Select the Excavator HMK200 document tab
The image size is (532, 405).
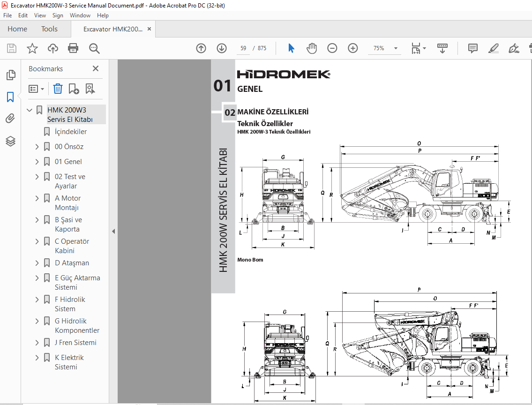113,29
